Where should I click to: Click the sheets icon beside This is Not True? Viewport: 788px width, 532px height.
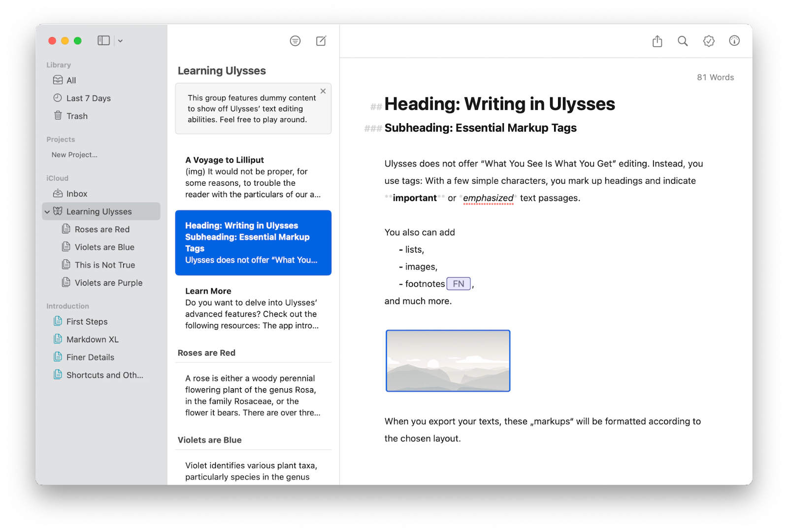(66, 264)
